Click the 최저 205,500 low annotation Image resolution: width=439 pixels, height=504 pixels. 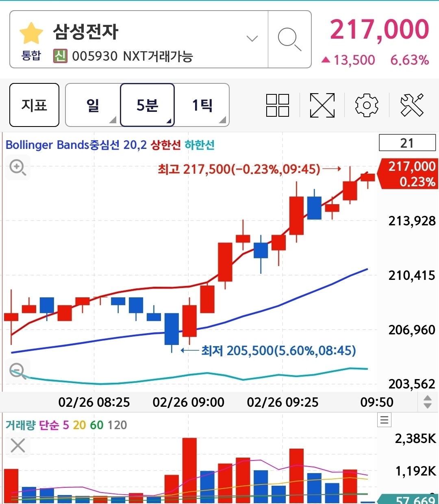(x=278, y=350)
